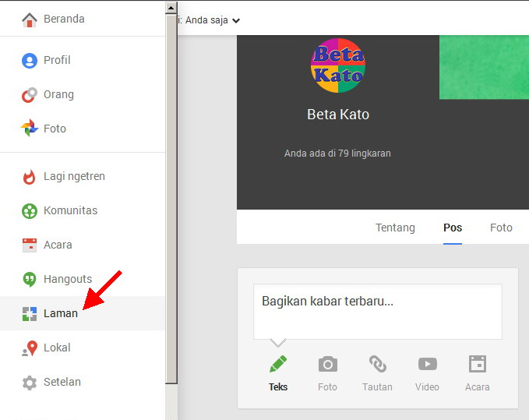Open Lokal label in the sidebar
Viewport: 529px width, 420px height.
57,348
